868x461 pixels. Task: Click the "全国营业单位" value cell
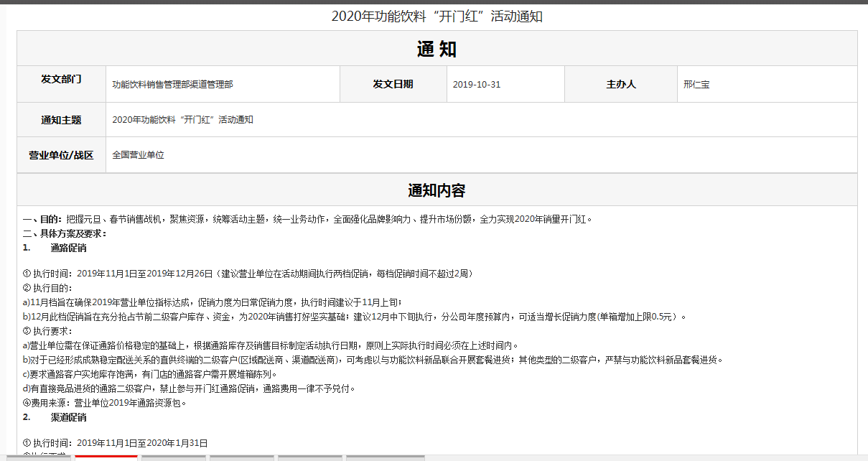138,155
